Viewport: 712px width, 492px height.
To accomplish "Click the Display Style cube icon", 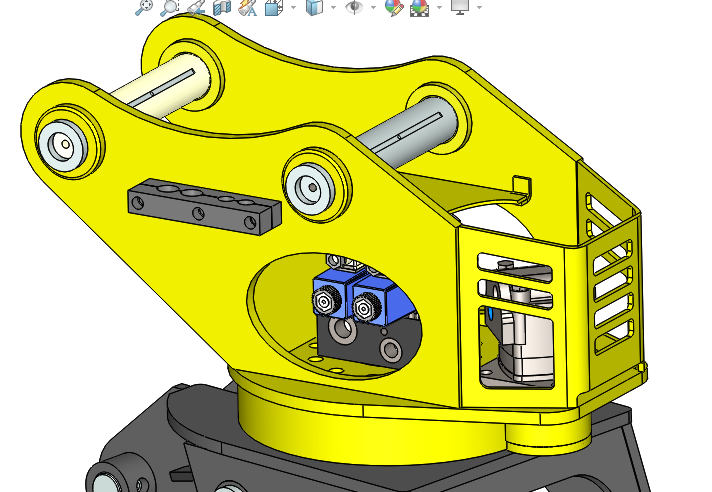I will (314, 7).
